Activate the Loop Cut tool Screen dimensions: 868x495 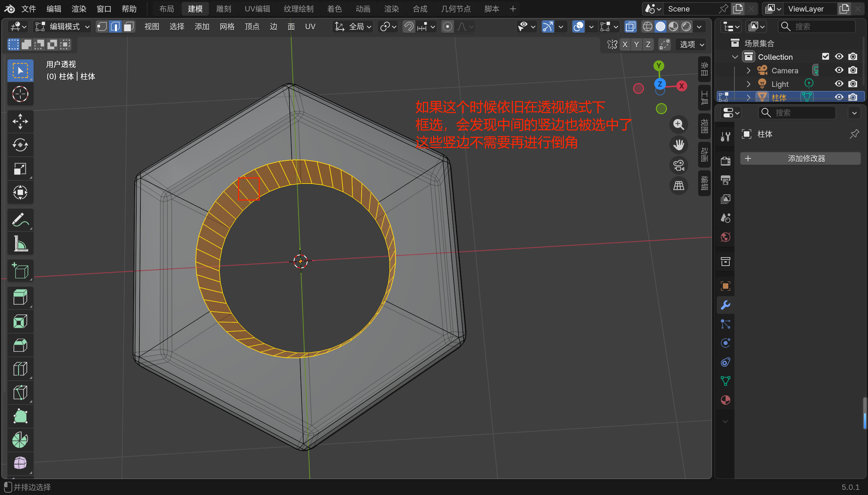pos(20,369)
